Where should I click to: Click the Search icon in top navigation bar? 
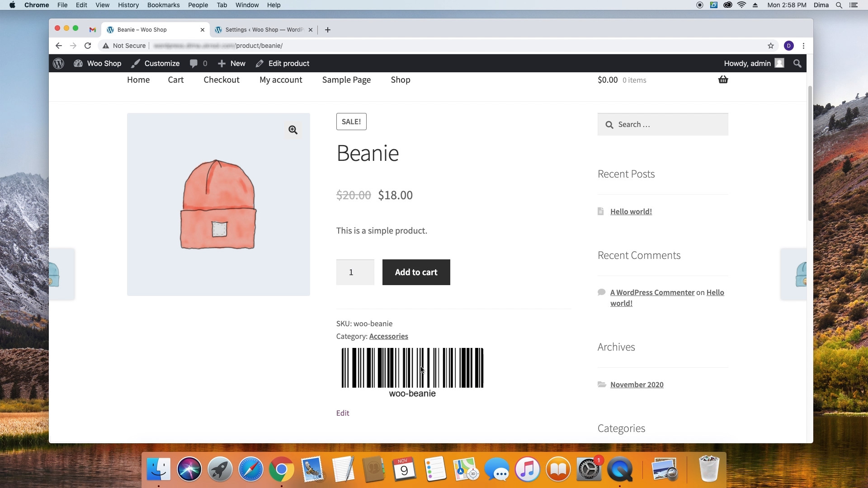[797, 63]
